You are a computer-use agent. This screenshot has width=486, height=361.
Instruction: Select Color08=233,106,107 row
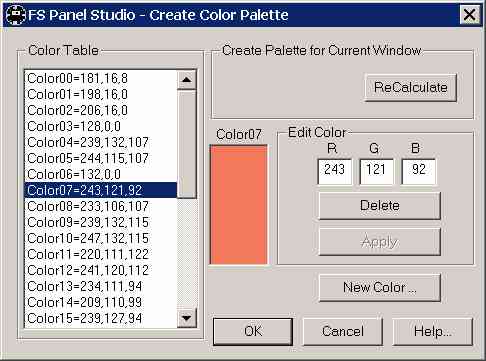(x=101, y=206)
